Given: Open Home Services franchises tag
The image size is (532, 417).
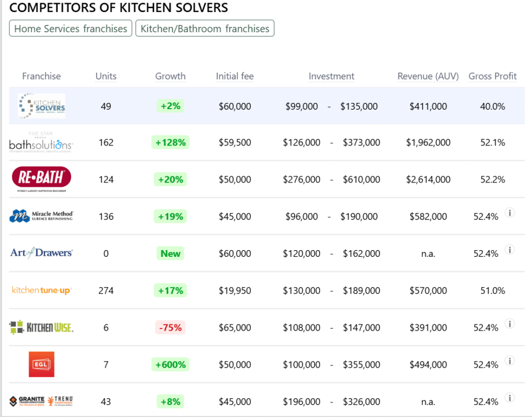Looking at the screenshot, I should pyautogui.click(x=71, y=29).
